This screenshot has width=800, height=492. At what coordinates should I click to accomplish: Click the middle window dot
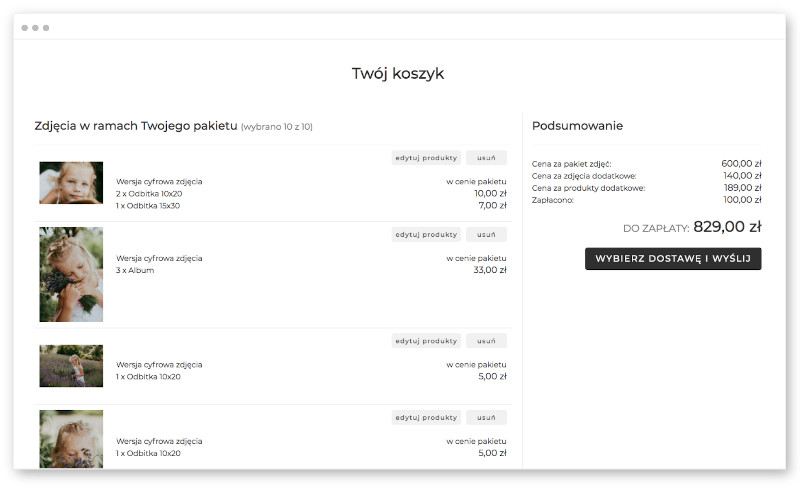click(35, 28)
